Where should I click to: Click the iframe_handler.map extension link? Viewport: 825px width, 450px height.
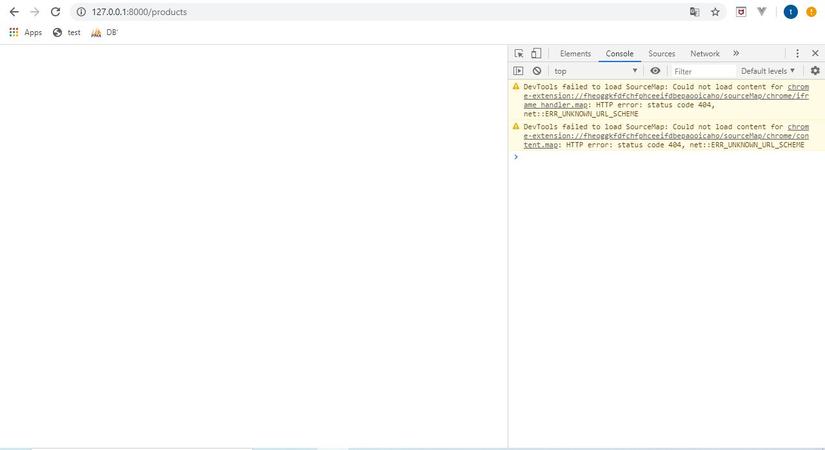[x=666, y=96]
